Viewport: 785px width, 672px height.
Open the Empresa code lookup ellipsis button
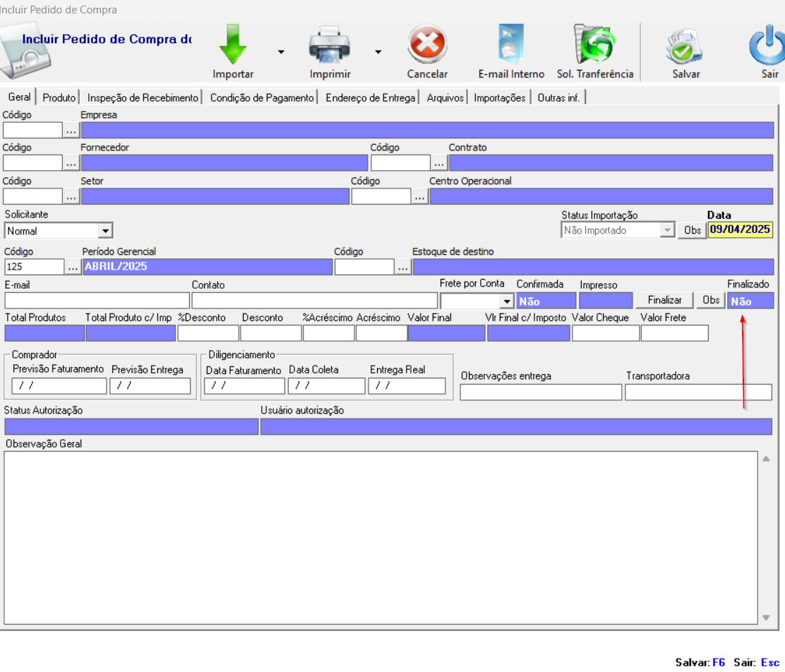71,131
